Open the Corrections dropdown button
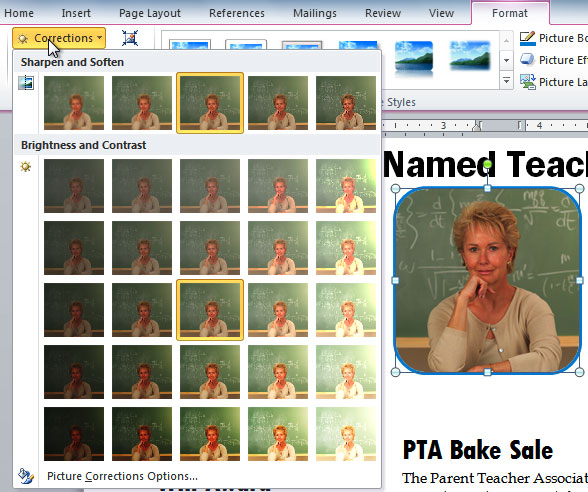 pyautogui.click(x=59, y=38)
